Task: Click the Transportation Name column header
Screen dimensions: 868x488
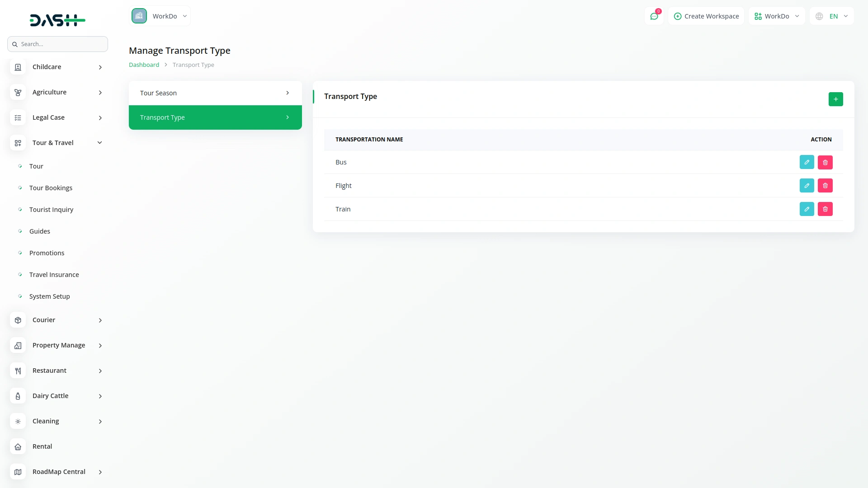Action: coord(369,140)
